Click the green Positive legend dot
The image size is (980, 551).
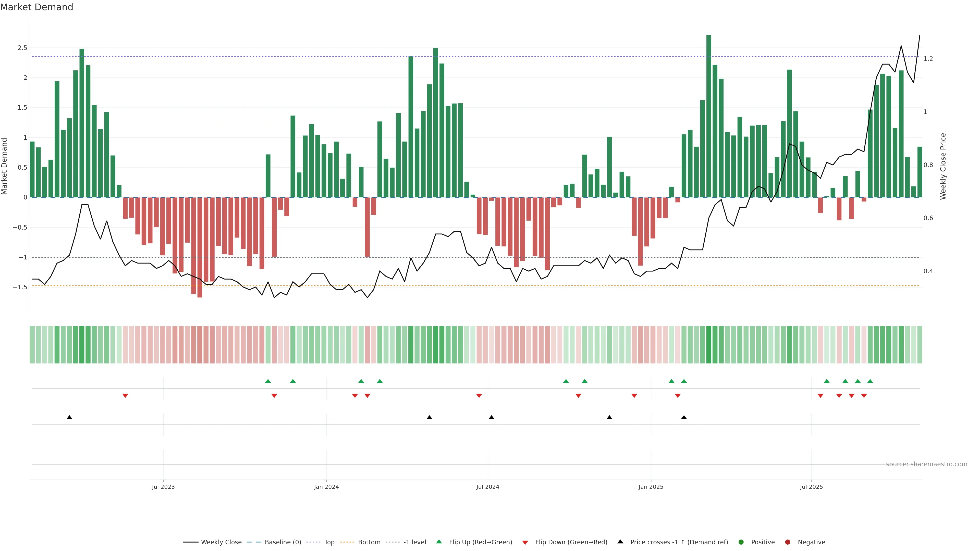pos(741,542)
